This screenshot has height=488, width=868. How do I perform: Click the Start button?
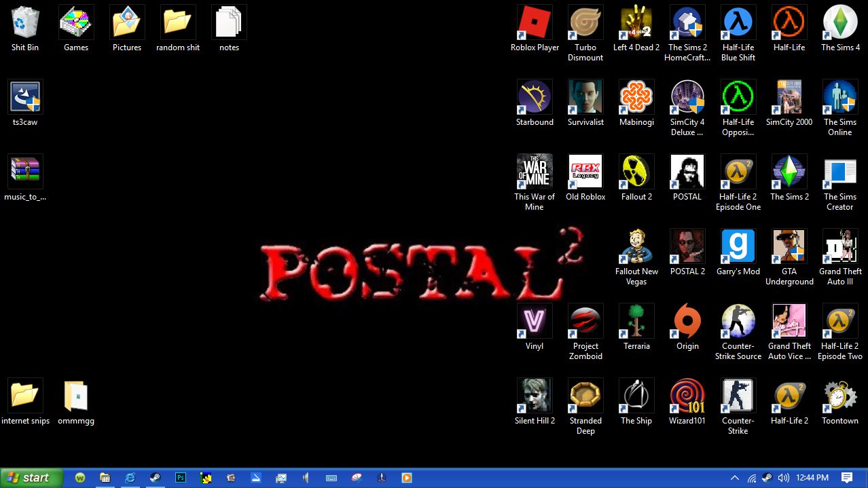click(31, 478)
